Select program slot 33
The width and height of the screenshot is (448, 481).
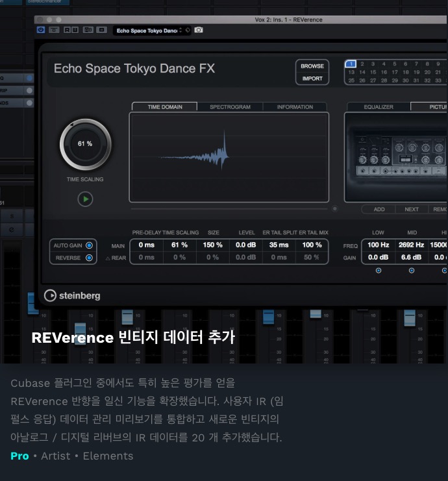pyautogui.click(x=438, y=80)
